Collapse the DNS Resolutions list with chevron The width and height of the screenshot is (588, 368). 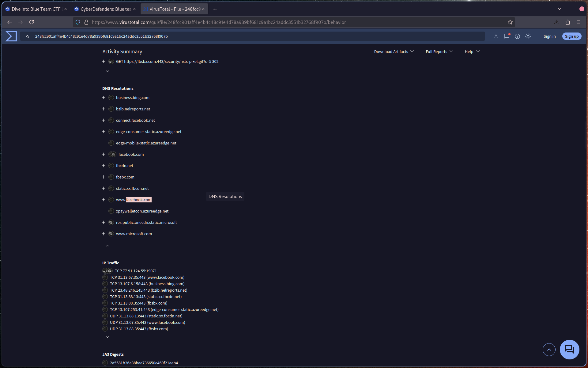pyautogui.click(x=107, y=246)
